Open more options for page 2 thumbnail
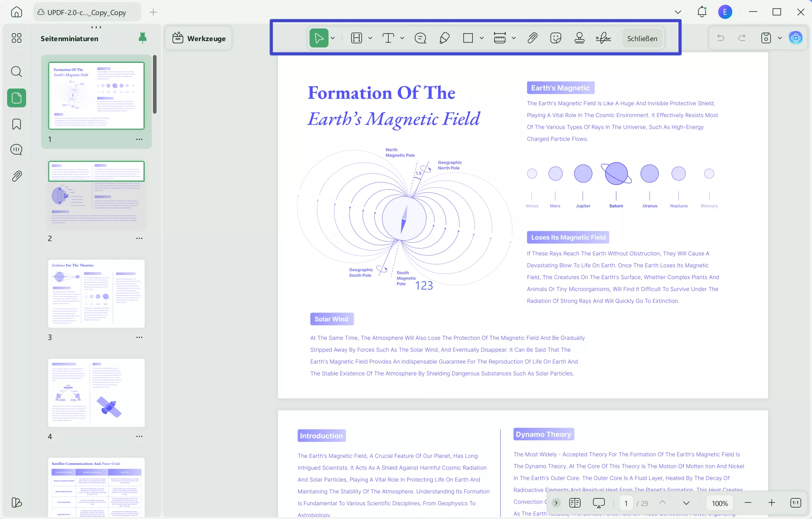 [x=139, y=238]
